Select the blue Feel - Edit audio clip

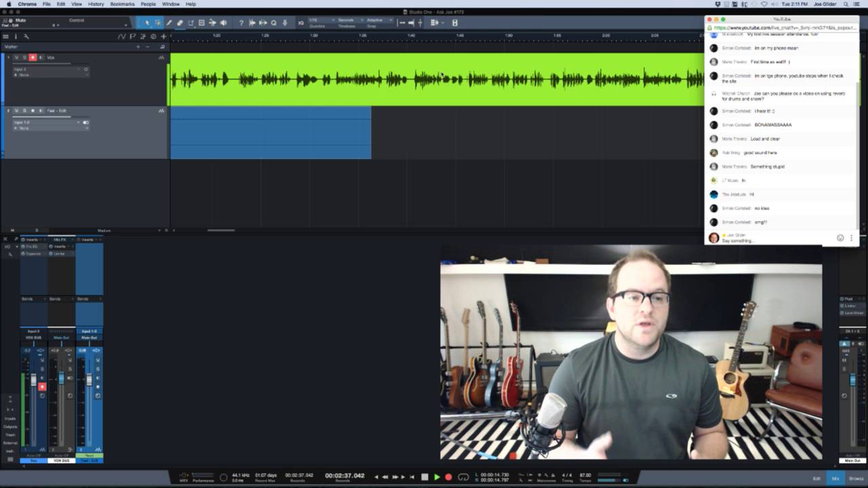[271, 133]
